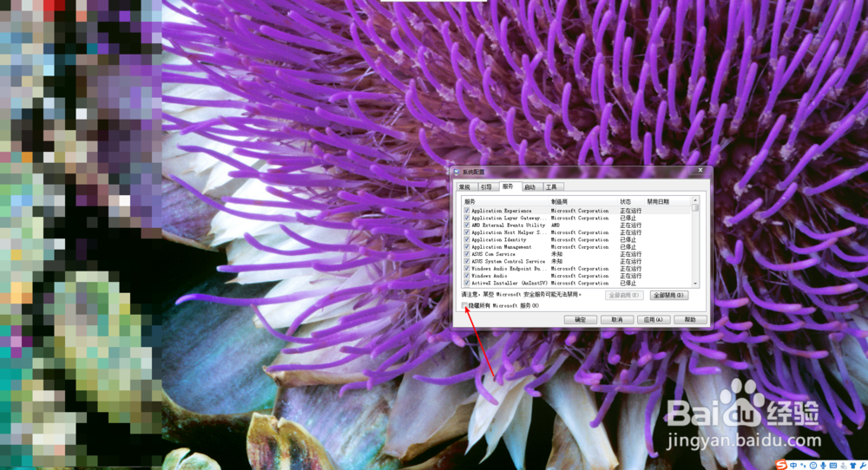
Task: Uncheck Application Layer Gateway service
Action: 467,218
